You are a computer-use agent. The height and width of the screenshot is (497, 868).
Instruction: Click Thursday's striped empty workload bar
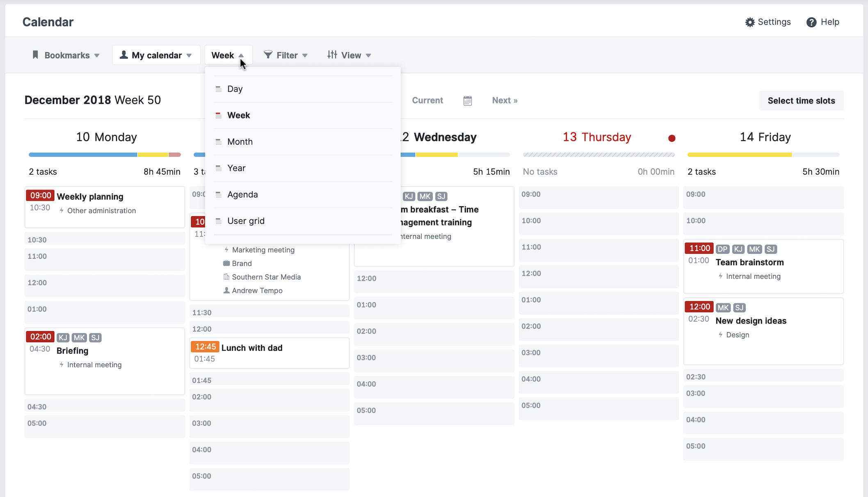[598, 155]
